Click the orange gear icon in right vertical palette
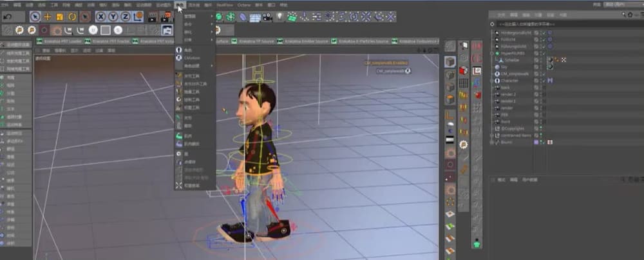644x260 pixels. coord(463,145)
